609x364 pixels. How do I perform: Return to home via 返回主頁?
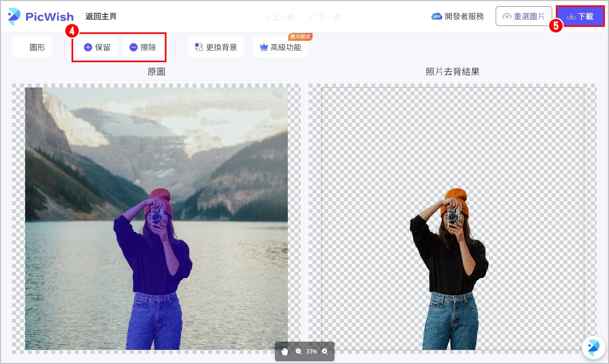101,16
